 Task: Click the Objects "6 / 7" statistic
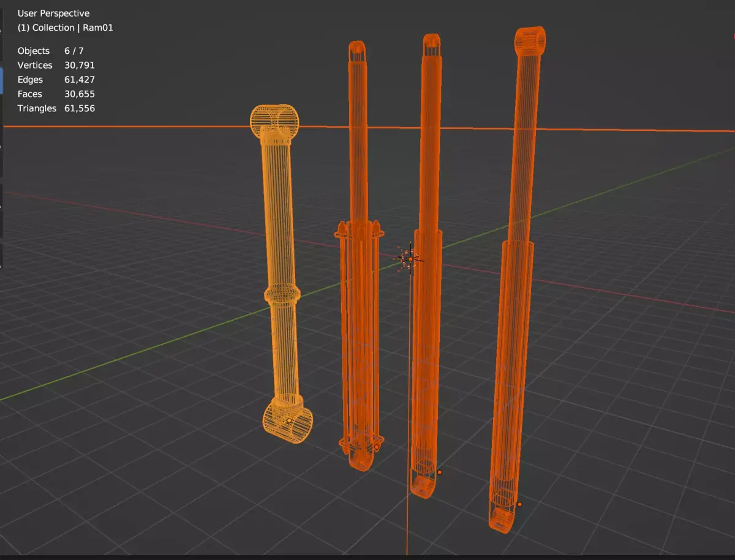(74, 51)
